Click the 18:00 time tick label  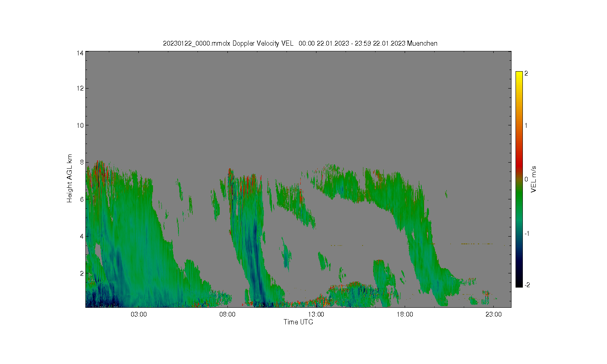click(x=405, y=315)
